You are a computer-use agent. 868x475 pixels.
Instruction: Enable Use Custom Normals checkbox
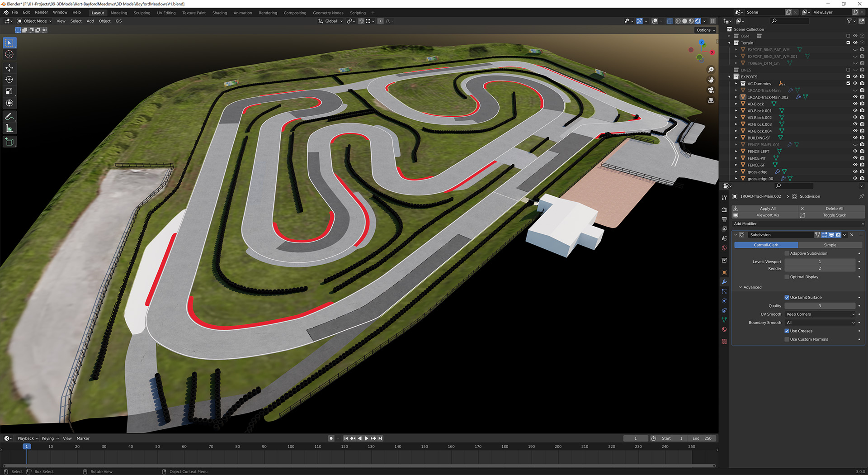point(787,339)
